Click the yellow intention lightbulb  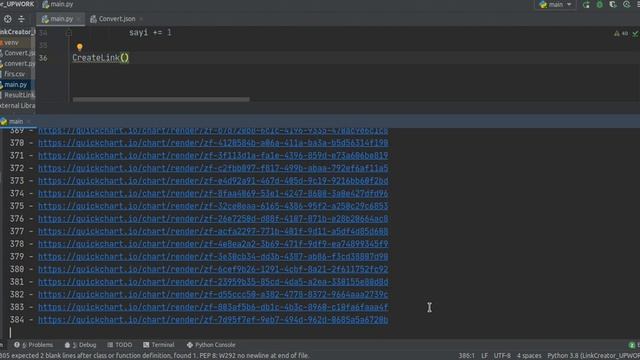(x=80, y=47)
